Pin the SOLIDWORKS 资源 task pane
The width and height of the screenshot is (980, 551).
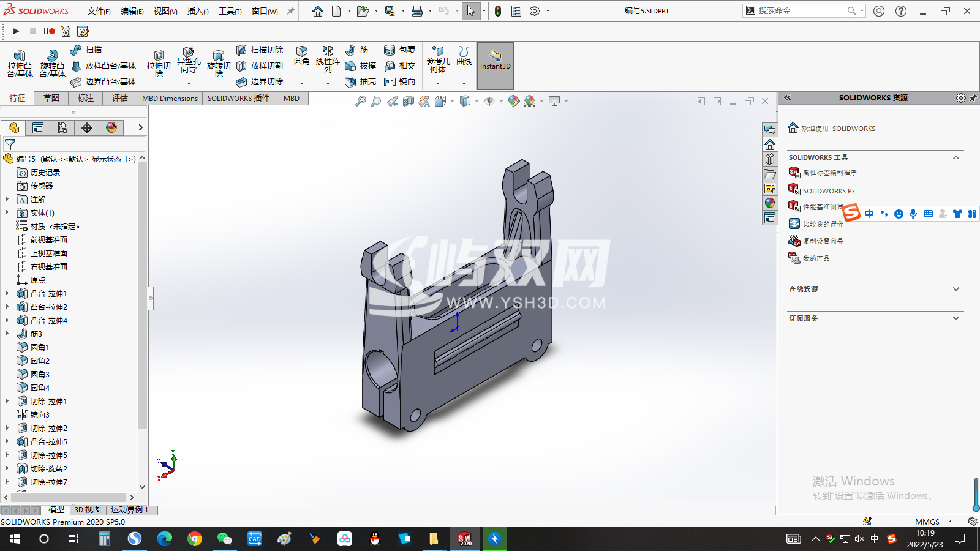tap(973, 98)
